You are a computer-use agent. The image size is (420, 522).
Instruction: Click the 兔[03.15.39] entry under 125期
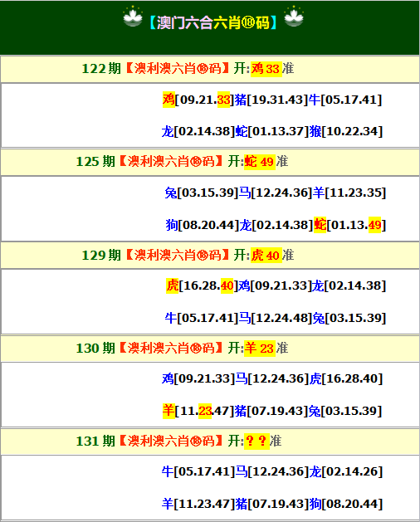[202, 193]
